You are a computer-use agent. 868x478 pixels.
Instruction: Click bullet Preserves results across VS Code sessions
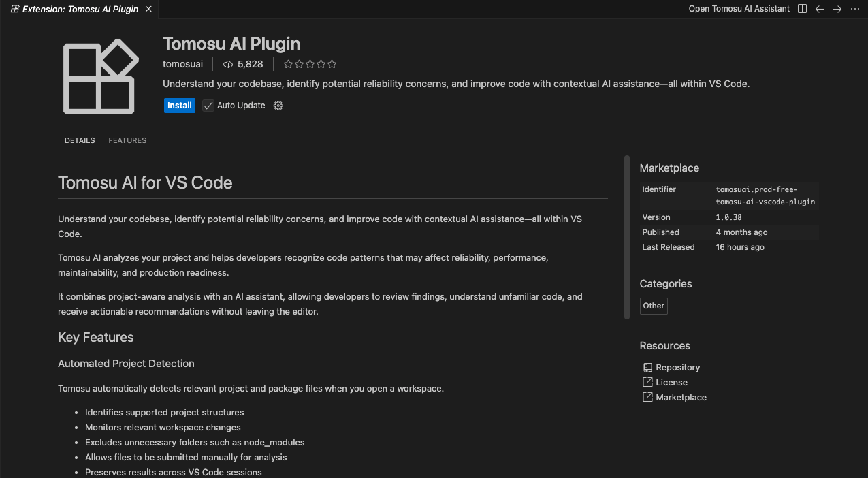pyautogui.click(x=174, y=472)
